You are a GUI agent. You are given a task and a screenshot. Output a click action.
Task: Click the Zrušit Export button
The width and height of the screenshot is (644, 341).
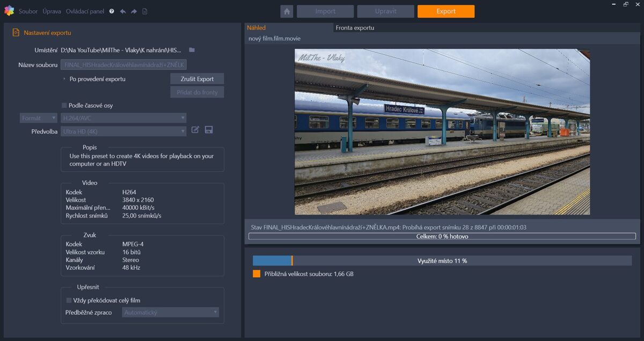[x=196, y=78]
